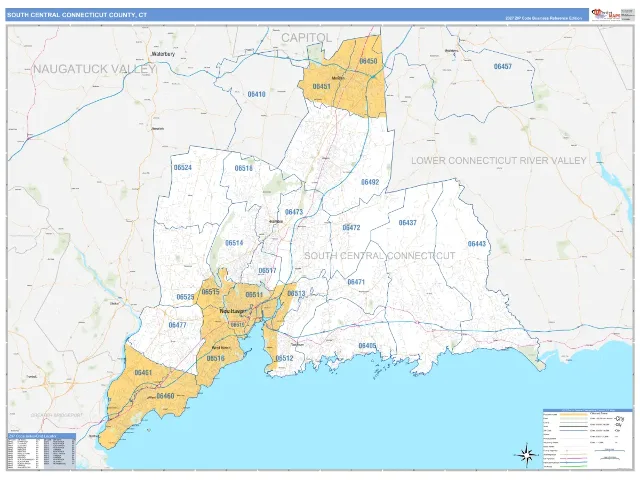Click the ZIP code label 06513
640x480 pixels.
(296, 293)
